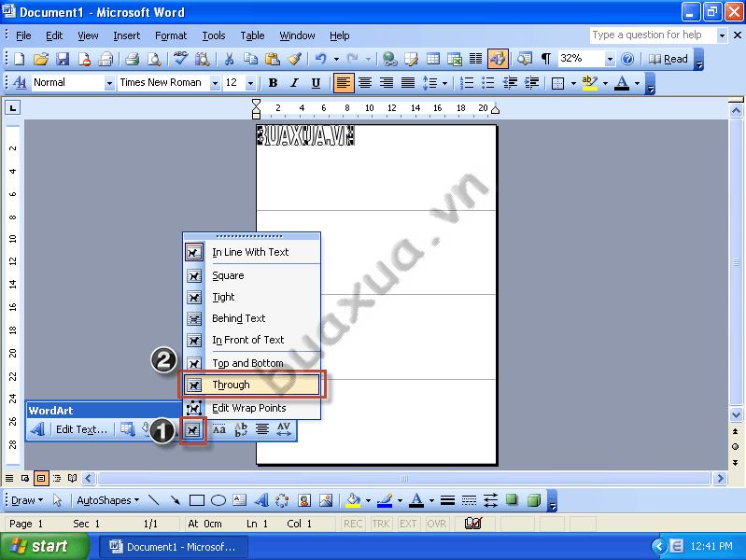Toggle Bold formatting
This screenshot has height=560, width=746.
(x=273, y=83)
